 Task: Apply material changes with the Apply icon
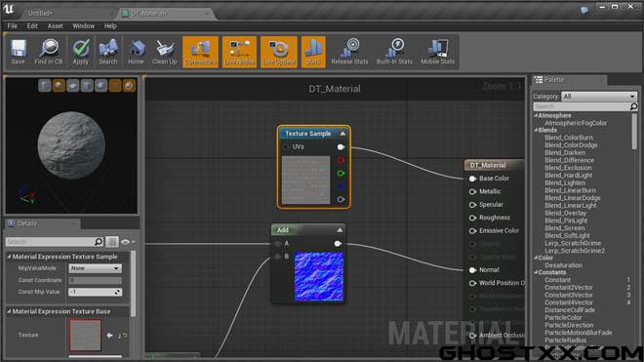[x=80, y=52]
